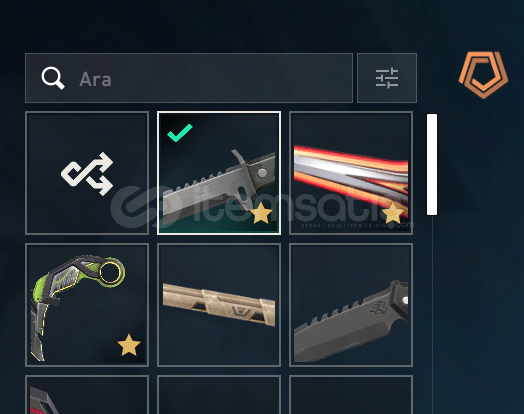Click the white vertical scrollbar thumb
Viewport: 524px width, 414px height.
click(432, 164)
